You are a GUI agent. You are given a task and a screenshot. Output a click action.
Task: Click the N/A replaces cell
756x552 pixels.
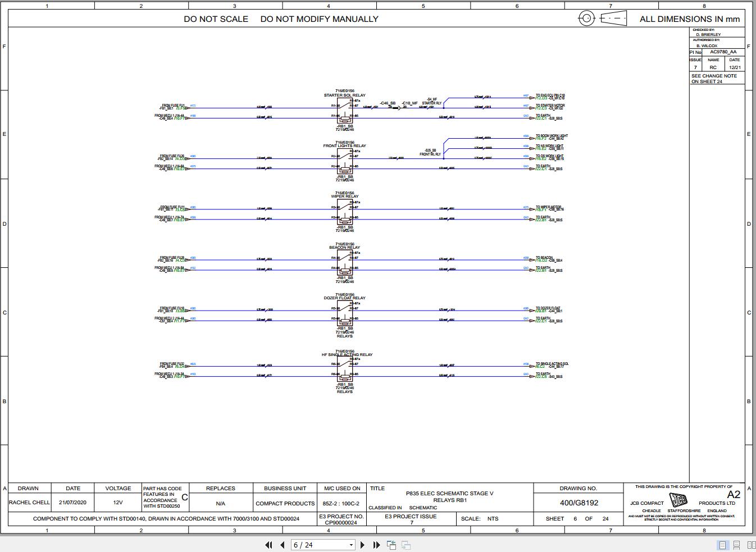221,504
